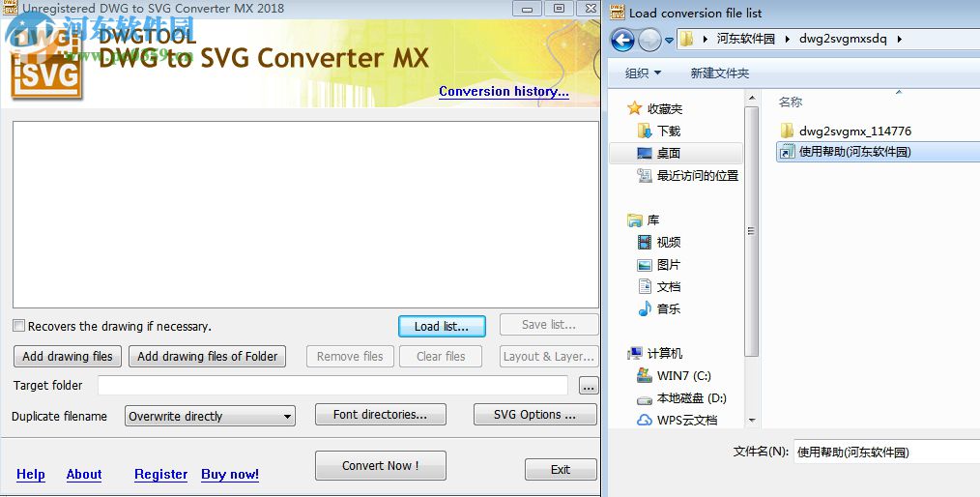Click SVG Options button
Image resolution: width=980 pixels, height=497 pixels.
pyautogui.click(x=535, y=415)
